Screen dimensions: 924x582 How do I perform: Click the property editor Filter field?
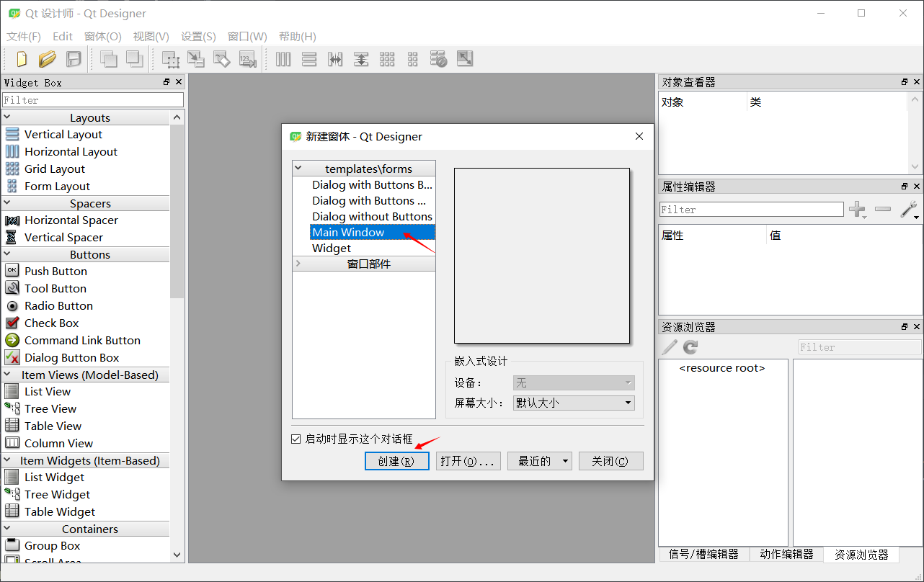[x=751, y=210]
